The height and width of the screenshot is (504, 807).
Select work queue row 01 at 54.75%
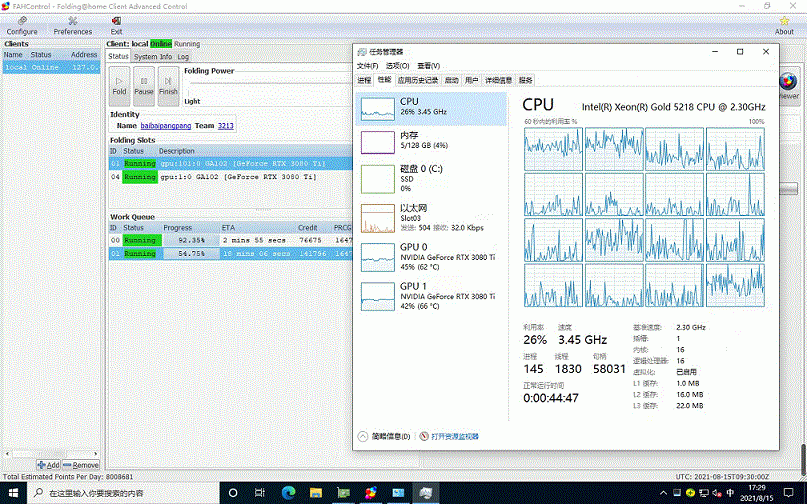(231, 254)
